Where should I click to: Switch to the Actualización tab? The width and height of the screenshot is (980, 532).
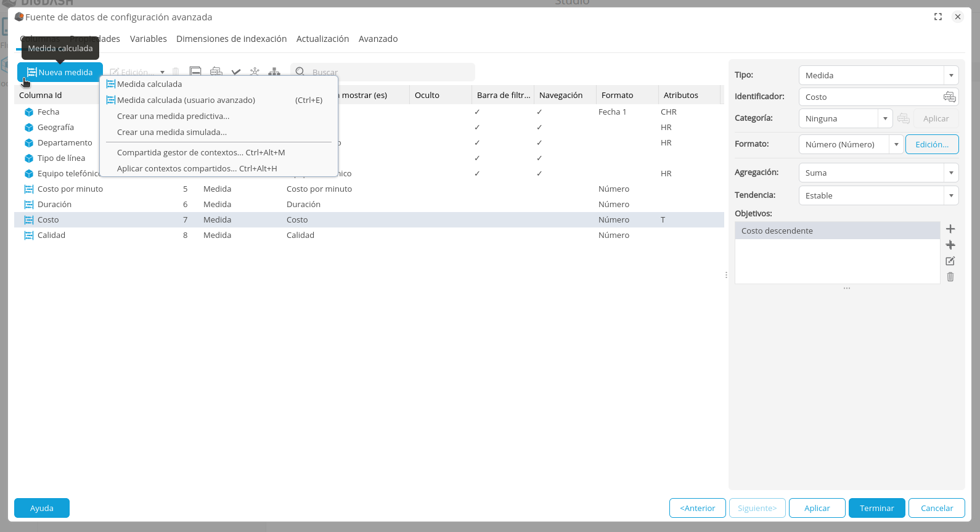tap(322, 39)
